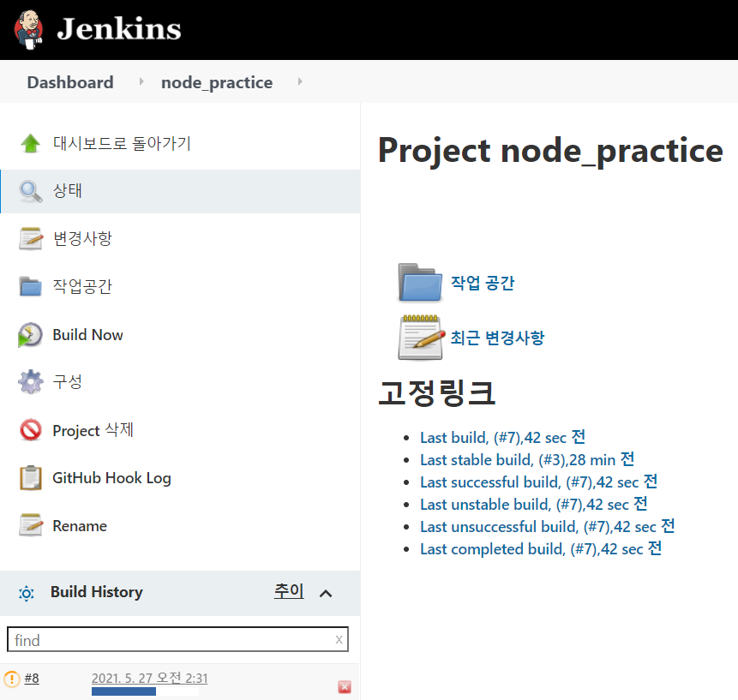Click the red prohibition delete icon
738x700 pixels.
(31, 430)
